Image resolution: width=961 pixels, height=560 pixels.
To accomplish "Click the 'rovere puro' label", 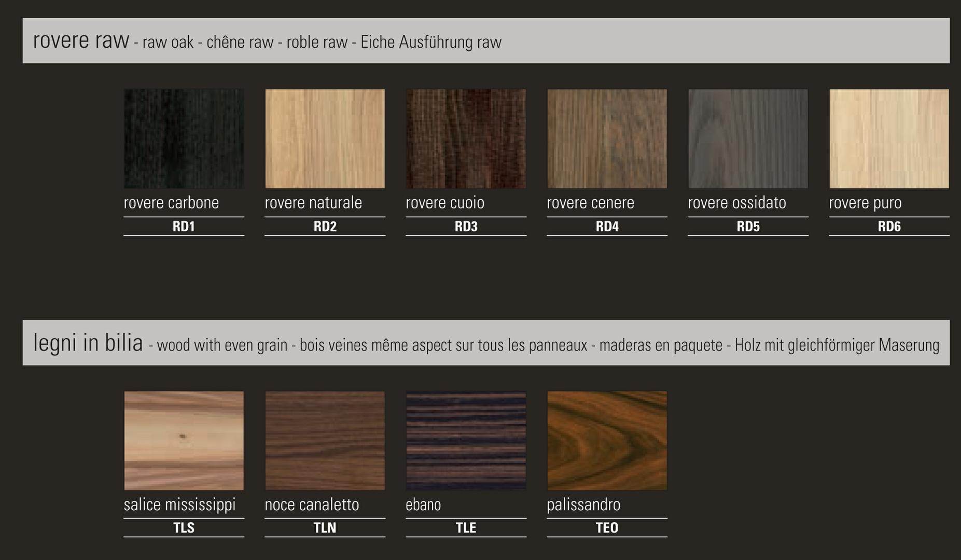I will point(865,203).
